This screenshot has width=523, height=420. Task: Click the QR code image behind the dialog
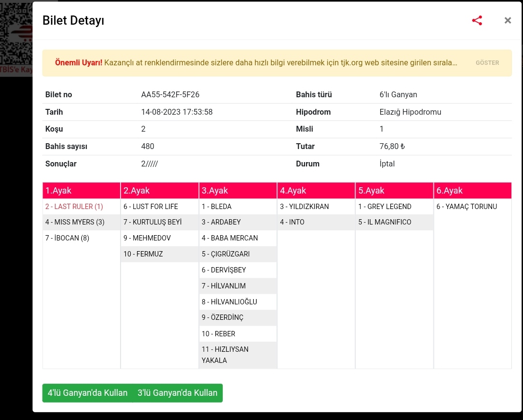coord(16,33)
